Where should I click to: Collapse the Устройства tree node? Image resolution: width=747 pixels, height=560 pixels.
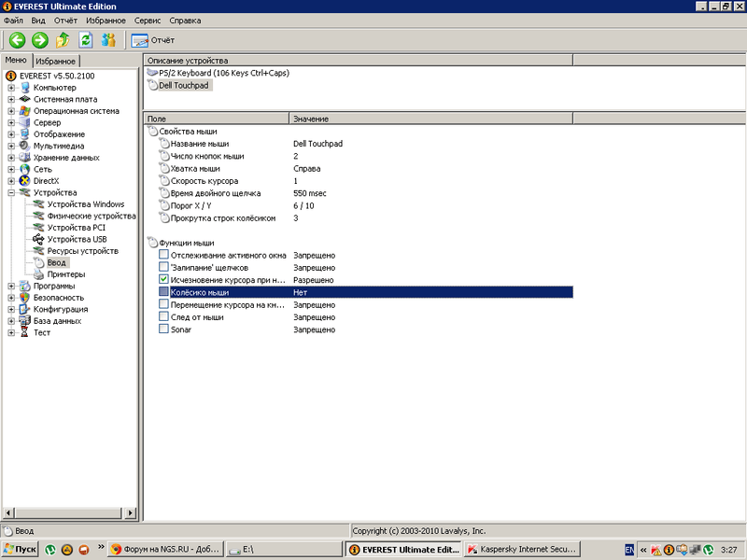tap(11, 192)
